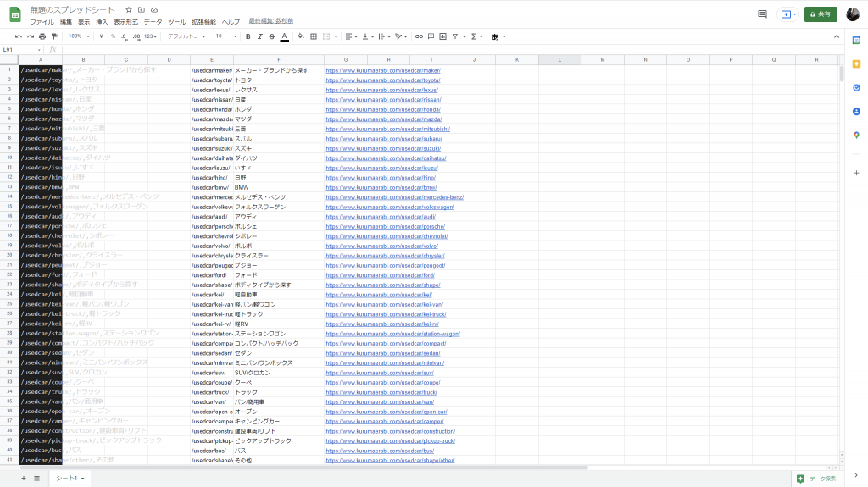The image size is (868, 487).
Task: Open the input tools あ menu
Action: coord(495,37)
